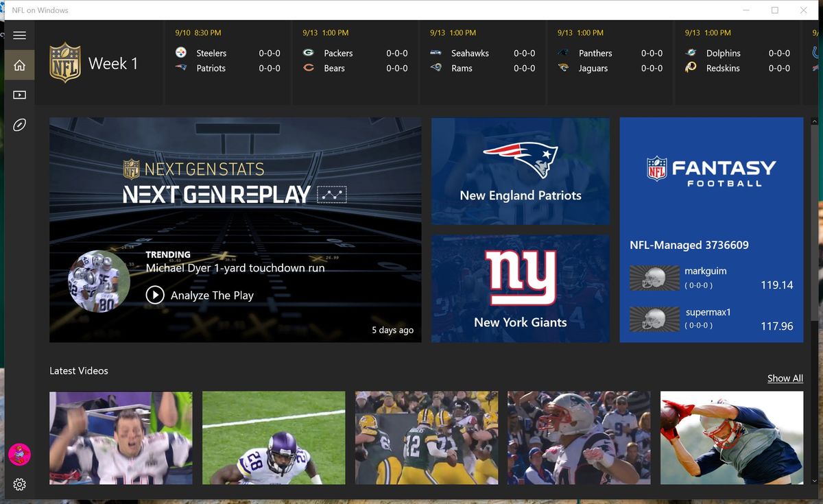The image size is (823, 504).
Task: Select the Seahawks vs Rams game tile
Action: pos(482,60)
